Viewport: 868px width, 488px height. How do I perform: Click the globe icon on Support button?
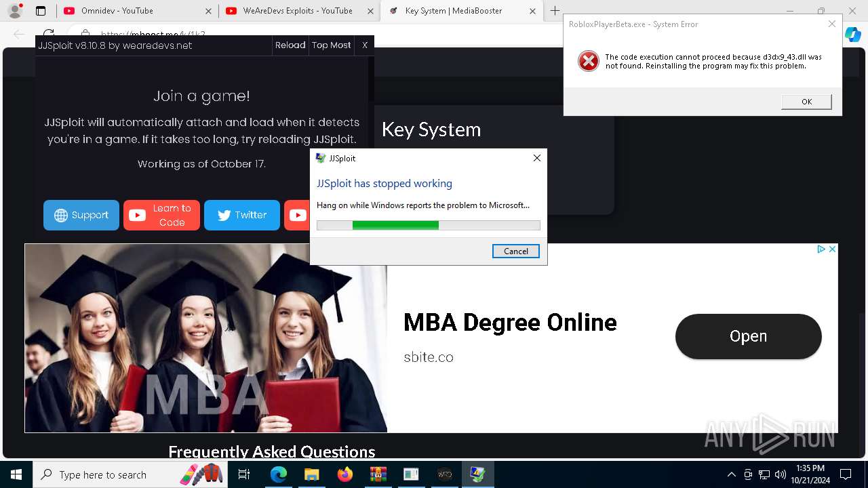61,216
